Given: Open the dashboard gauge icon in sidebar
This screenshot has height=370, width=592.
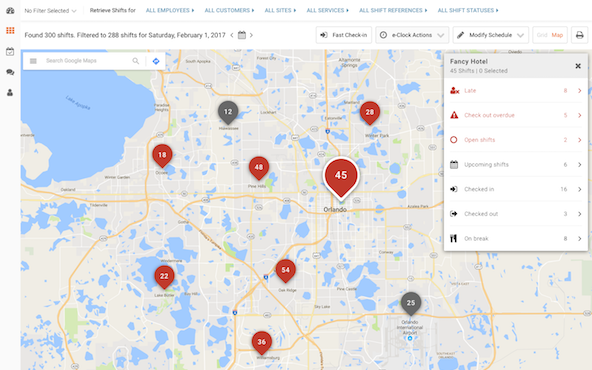Looking at the screenshot, I should (x=10, y=10).
